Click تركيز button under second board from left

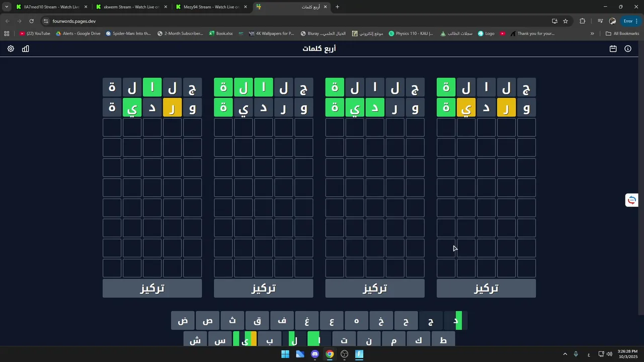[x=264, y=289]
